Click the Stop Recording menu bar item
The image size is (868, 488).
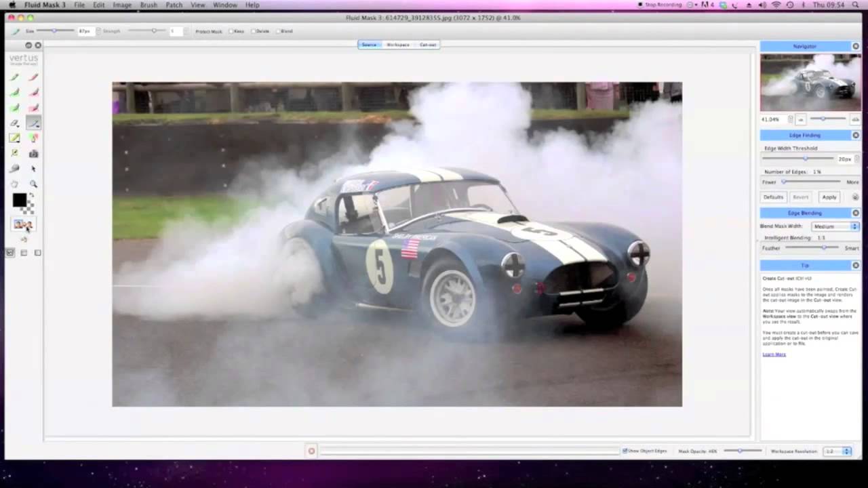(x=660, y=5)
